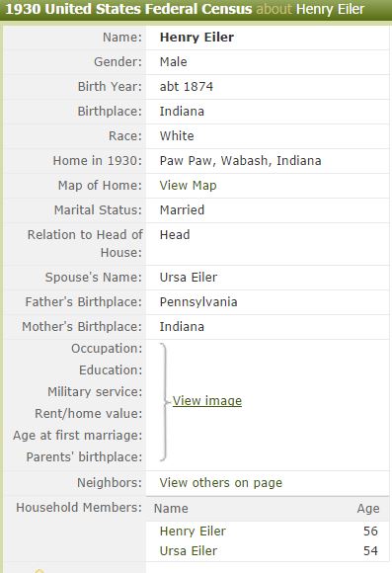Click the bold Henry Eiler name value

(196, 37)
